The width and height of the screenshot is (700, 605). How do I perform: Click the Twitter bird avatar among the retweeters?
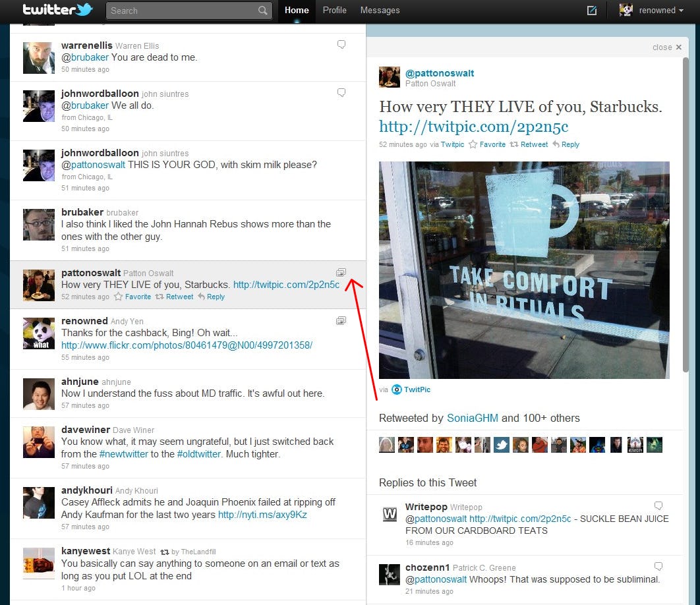[x=502, y=444]
